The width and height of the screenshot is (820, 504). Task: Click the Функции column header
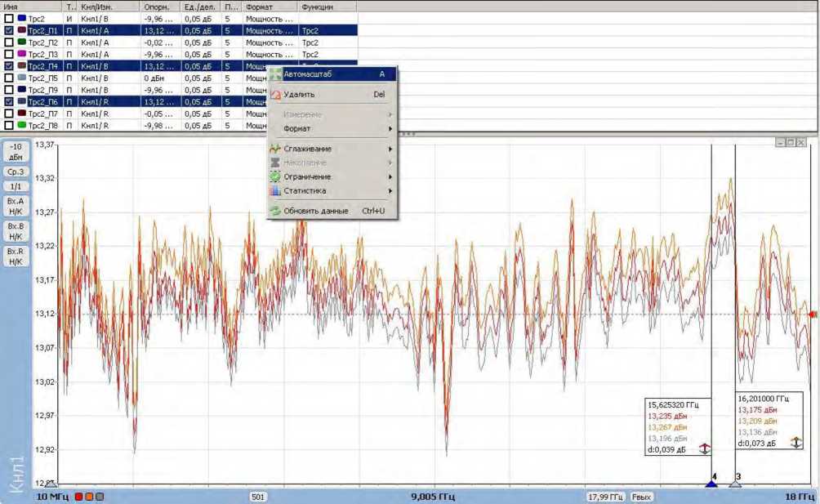pyautogui.click(x=328, y=7)
